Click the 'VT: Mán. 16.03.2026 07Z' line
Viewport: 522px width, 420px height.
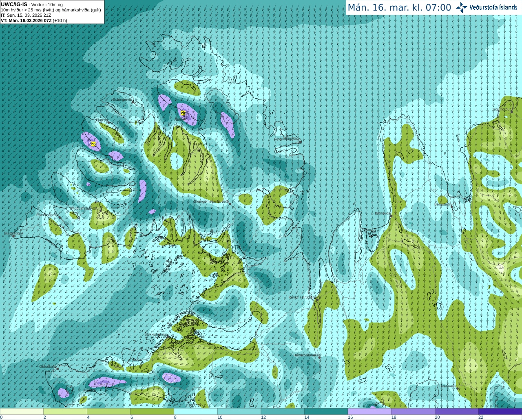pyautogui.click(x=26, y=20)
